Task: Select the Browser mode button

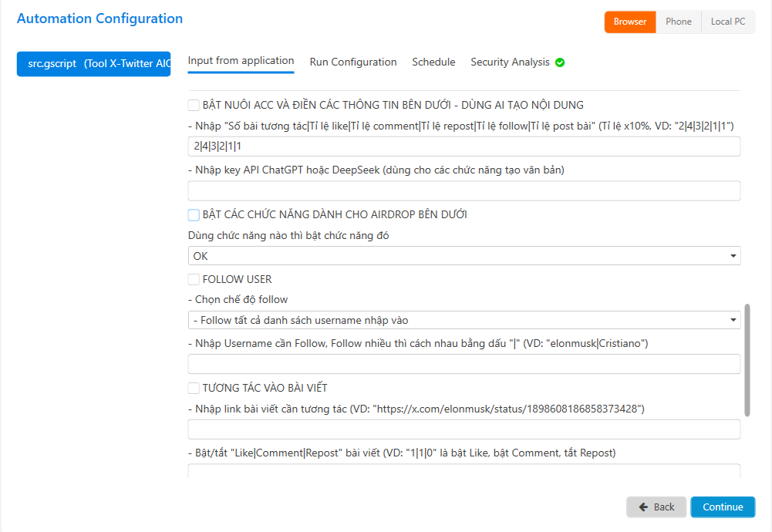Action: [629, 22]
